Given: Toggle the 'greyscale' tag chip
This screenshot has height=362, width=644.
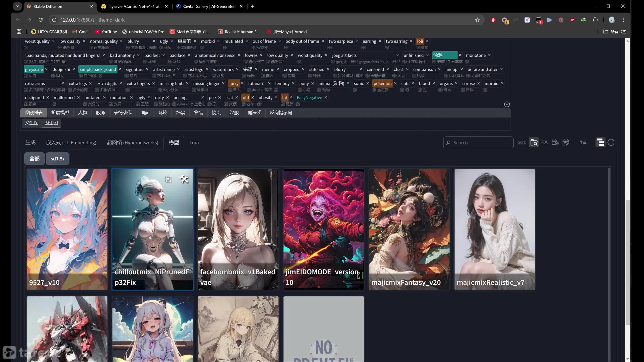Looking at the screenshot, I should (x=34, y=69).
